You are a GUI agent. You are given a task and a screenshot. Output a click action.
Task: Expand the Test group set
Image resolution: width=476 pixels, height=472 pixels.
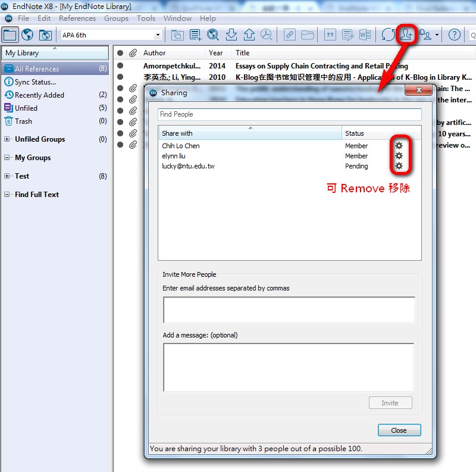pos(7,176)
